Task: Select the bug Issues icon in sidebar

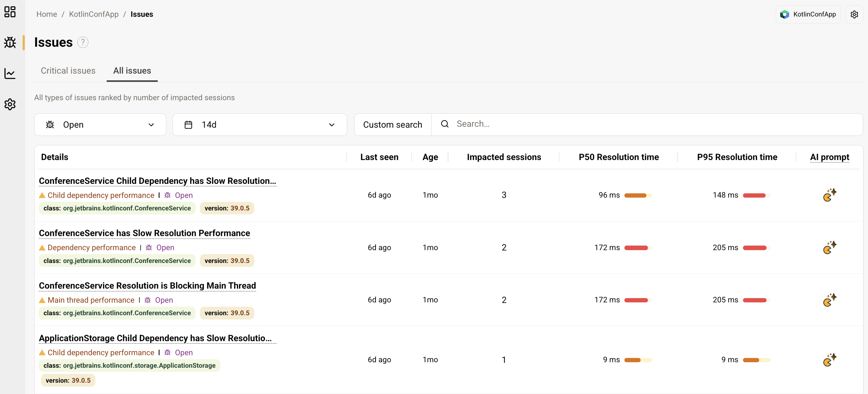Action: (x=10, y=42)
